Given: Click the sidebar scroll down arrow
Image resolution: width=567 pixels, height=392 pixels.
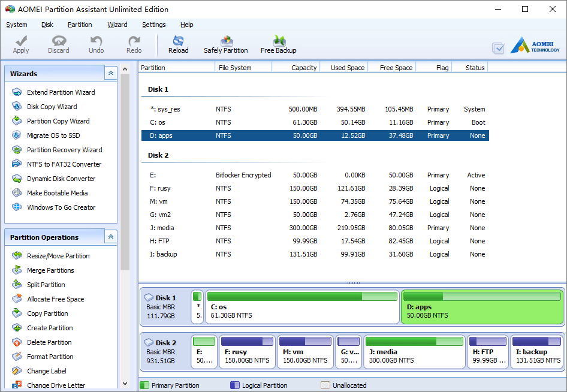Looking at the screenshot, I should 125,384.
